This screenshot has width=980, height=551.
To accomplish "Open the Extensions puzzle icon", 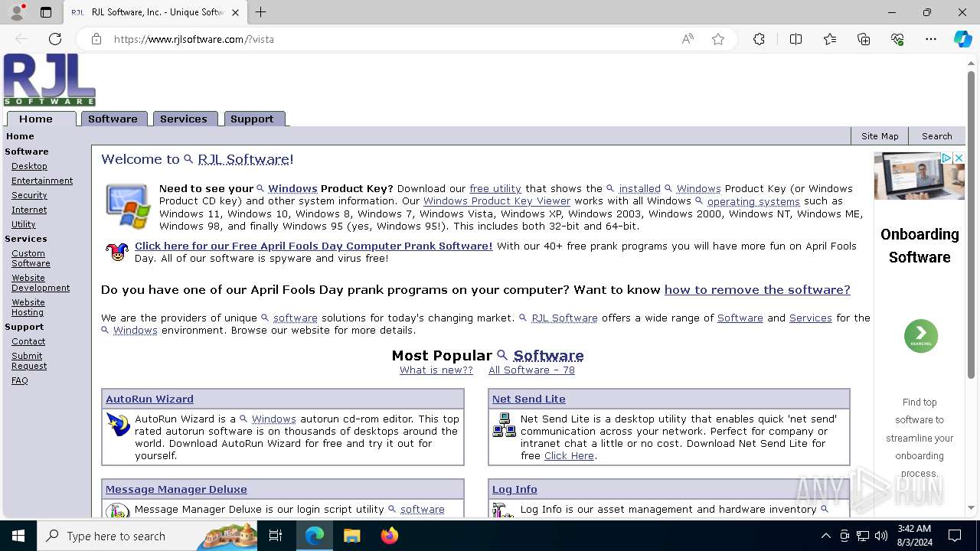I will coord(759,39).
